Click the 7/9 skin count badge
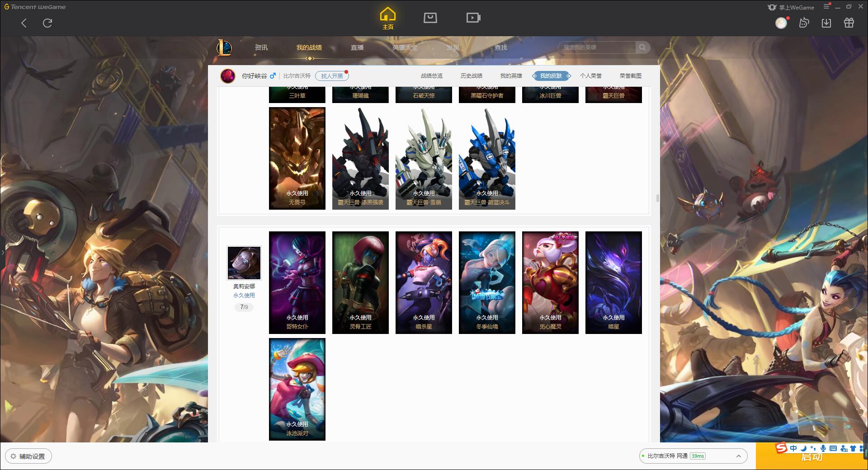Viewport: 868px width, 470px height. (244, 307)
